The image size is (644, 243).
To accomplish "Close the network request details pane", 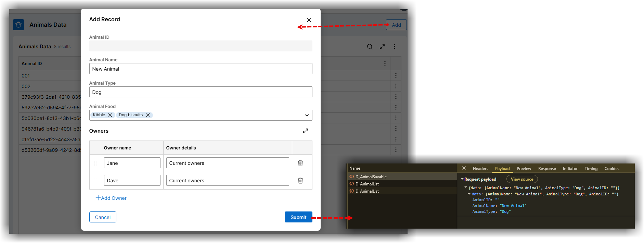I will tap(464, 168).
